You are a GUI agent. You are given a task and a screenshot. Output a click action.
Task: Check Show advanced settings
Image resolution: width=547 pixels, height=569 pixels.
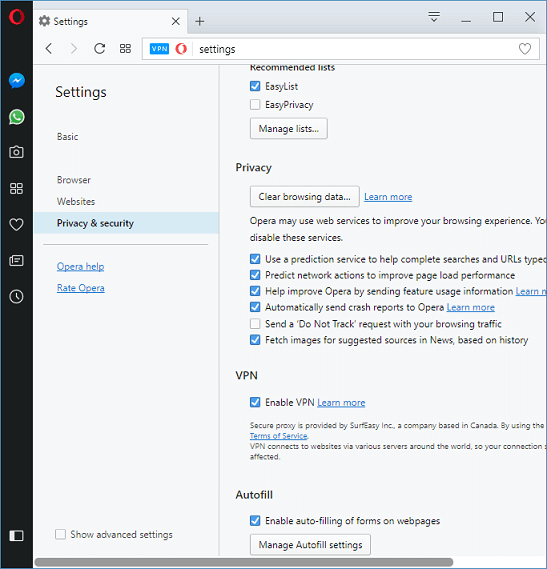tap(60, 534)
